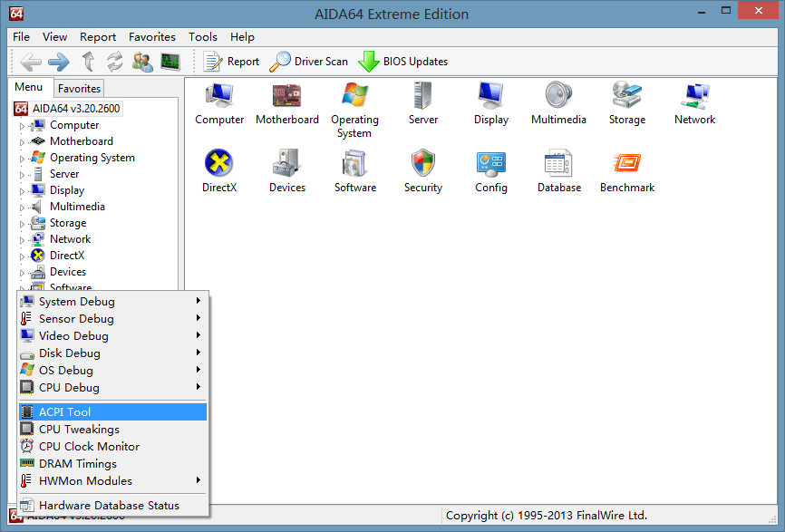Viewport: 785px width, 532px height.
Task: Expand the Computer tree node
Action: click(22, 126)
